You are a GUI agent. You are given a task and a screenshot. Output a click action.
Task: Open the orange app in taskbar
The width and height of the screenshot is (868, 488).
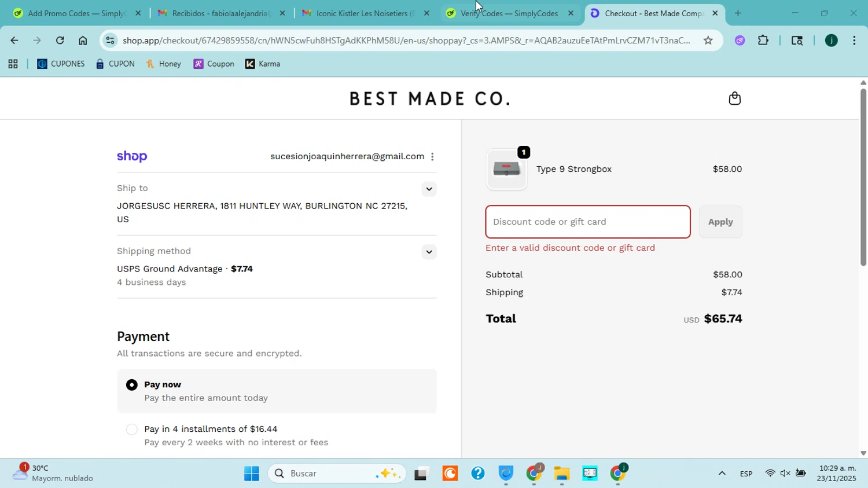450,474
